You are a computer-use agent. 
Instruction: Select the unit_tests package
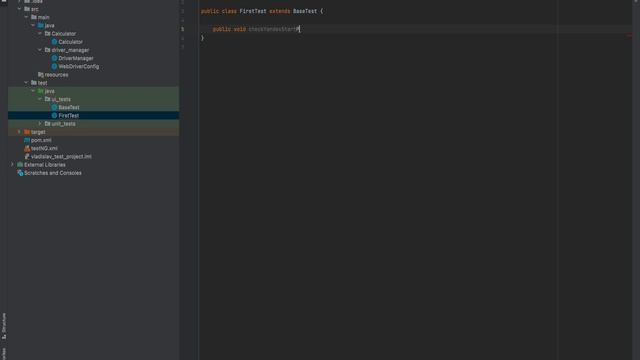(63, 124)
